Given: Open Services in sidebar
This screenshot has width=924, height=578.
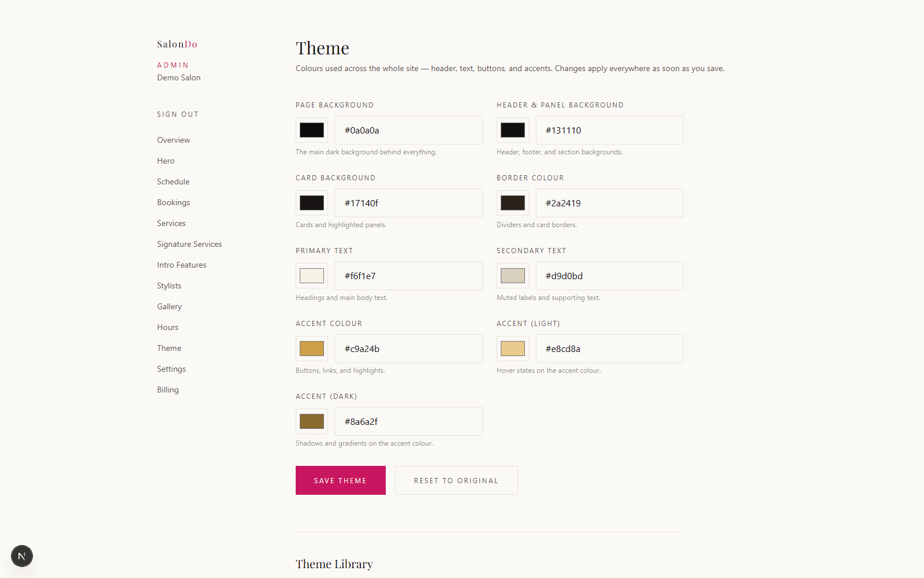Looking at the screenshot, I should 172,223.
